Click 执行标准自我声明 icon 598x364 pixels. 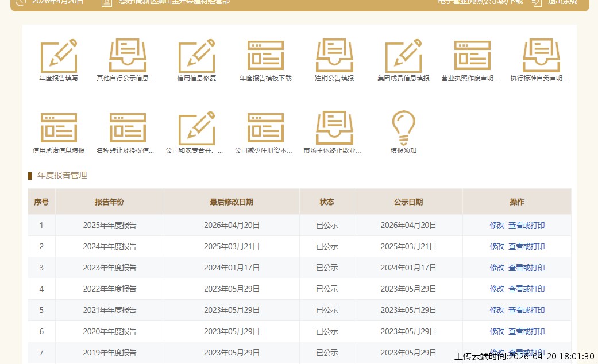click(x=541, y=56)
